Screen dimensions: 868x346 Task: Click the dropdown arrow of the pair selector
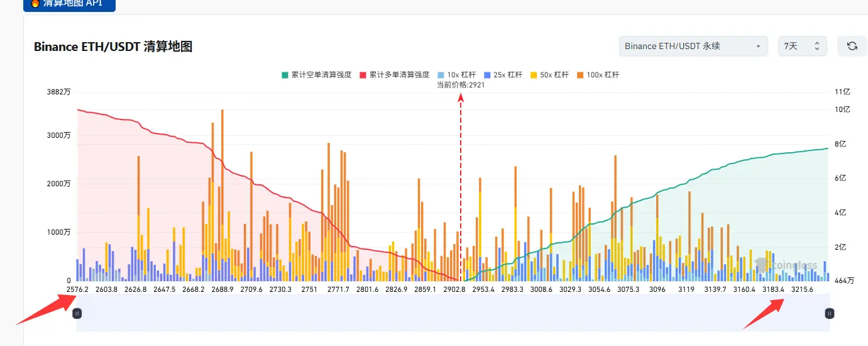point(758,47)
